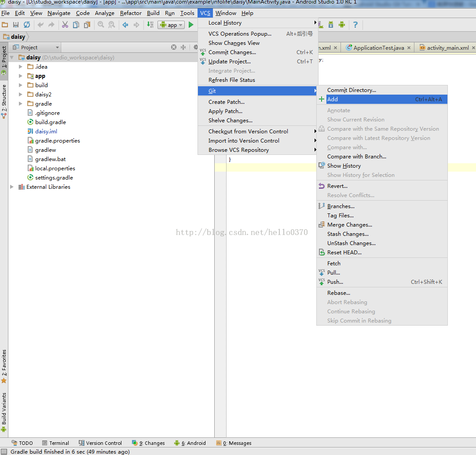
Task: Toggle the Project side panel tab
Action: click(x=4, y=60)
